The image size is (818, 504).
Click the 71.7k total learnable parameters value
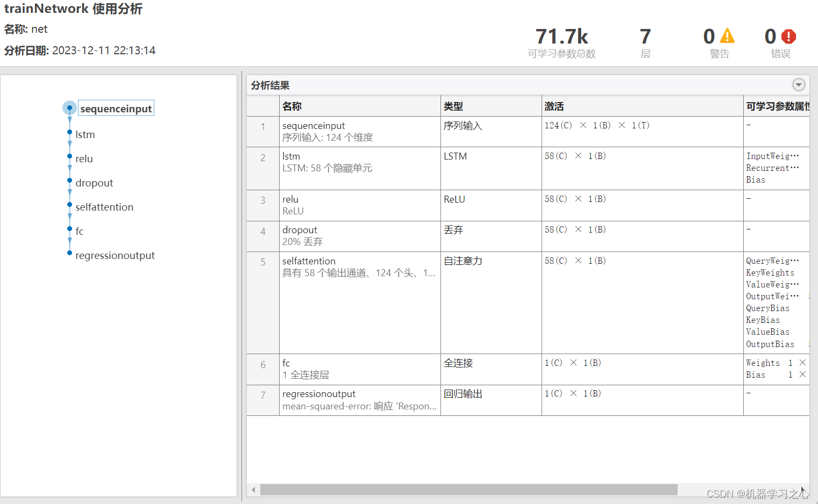(561, 37)
